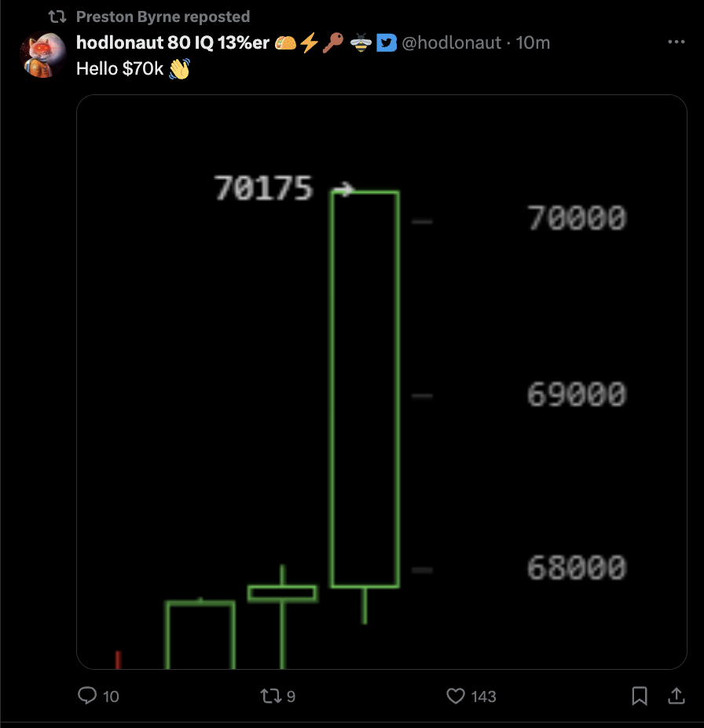Image resolution: width=704 pixels, height=728 pixels.
Task: Click the "Hello $70k" tweet text
Action: coord(119,69)
